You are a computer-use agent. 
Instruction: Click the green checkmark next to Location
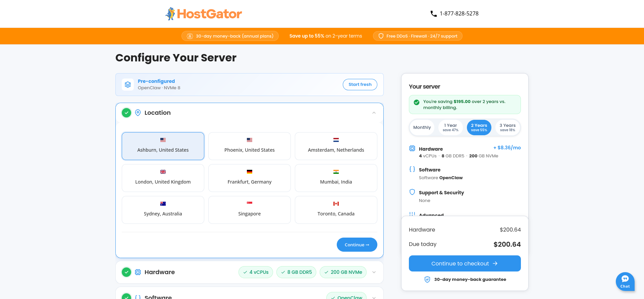tap(126, 113)
